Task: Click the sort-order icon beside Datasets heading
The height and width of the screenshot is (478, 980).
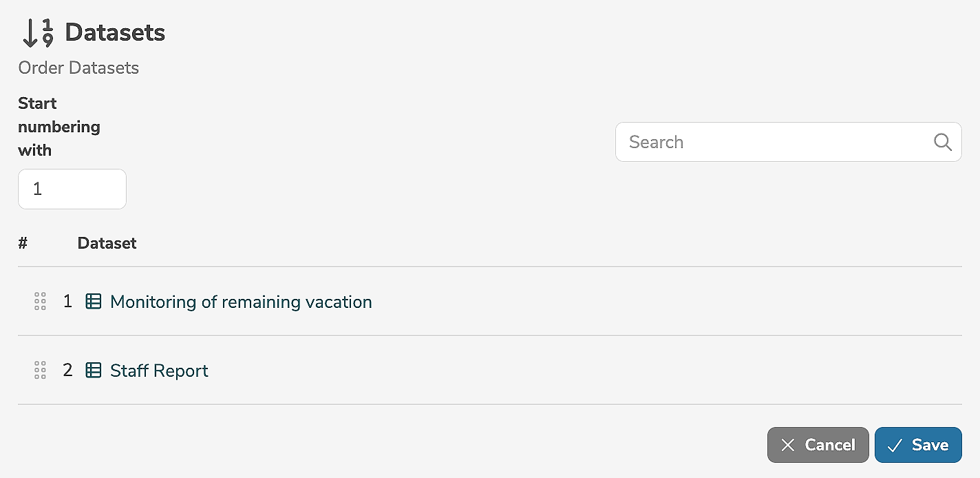Action: coord(38,33)
